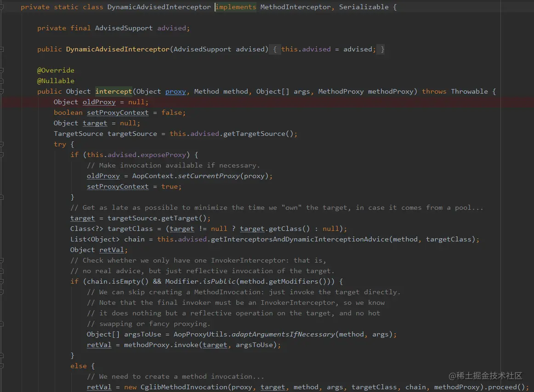This screenshot has height=392, width=534.
Task: Click 'getInterceptorsAndDynamicInterceptionAdvice' method call
Action: pyautogui.click(x=300, y=239)
